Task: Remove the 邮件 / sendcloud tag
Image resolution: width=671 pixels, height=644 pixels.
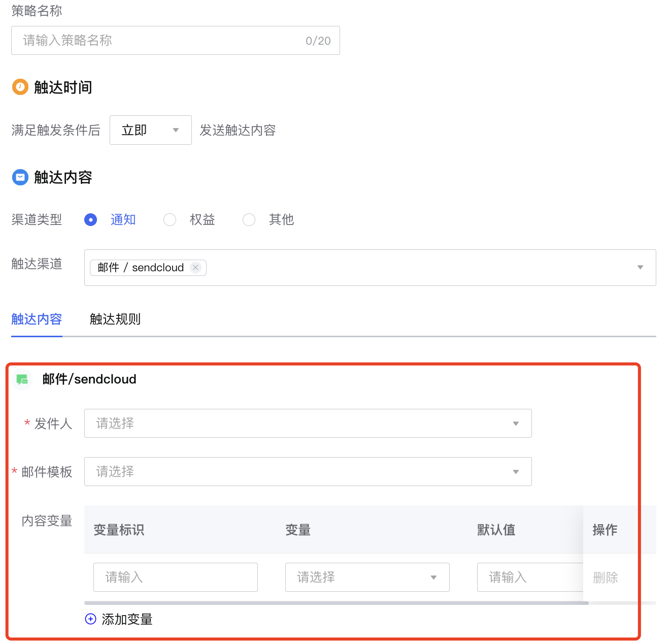Action: tap(195, 267)
